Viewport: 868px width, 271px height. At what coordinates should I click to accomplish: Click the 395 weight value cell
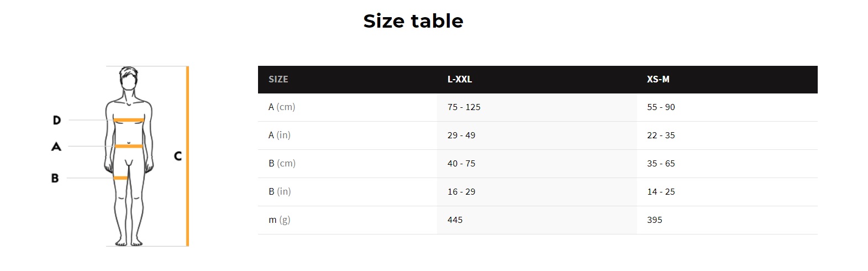coord(655,220)
